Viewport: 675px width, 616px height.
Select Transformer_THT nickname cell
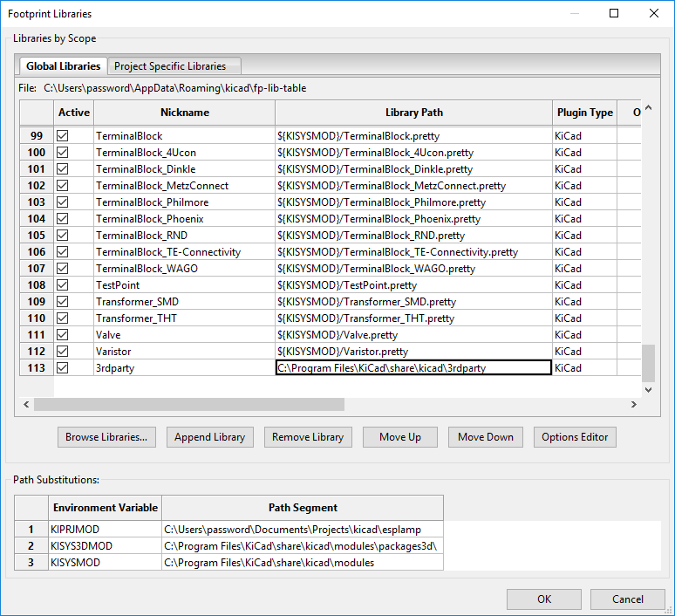[185, 318]
